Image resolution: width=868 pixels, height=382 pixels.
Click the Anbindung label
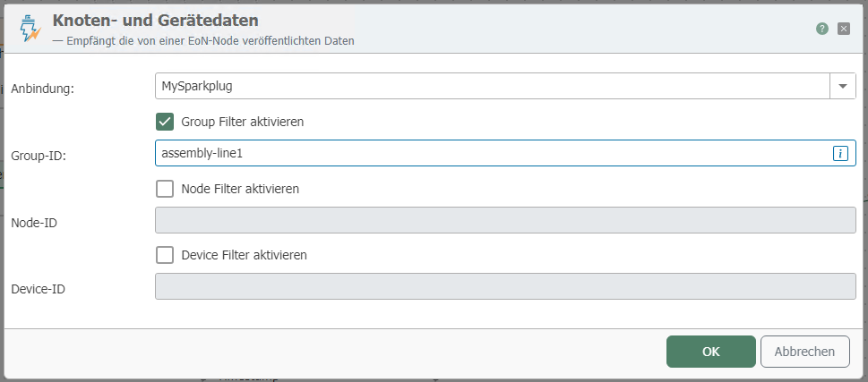(41, 89)
